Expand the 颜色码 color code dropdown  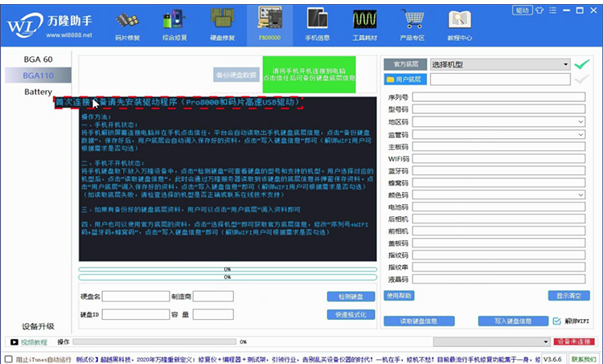(580, 194)
